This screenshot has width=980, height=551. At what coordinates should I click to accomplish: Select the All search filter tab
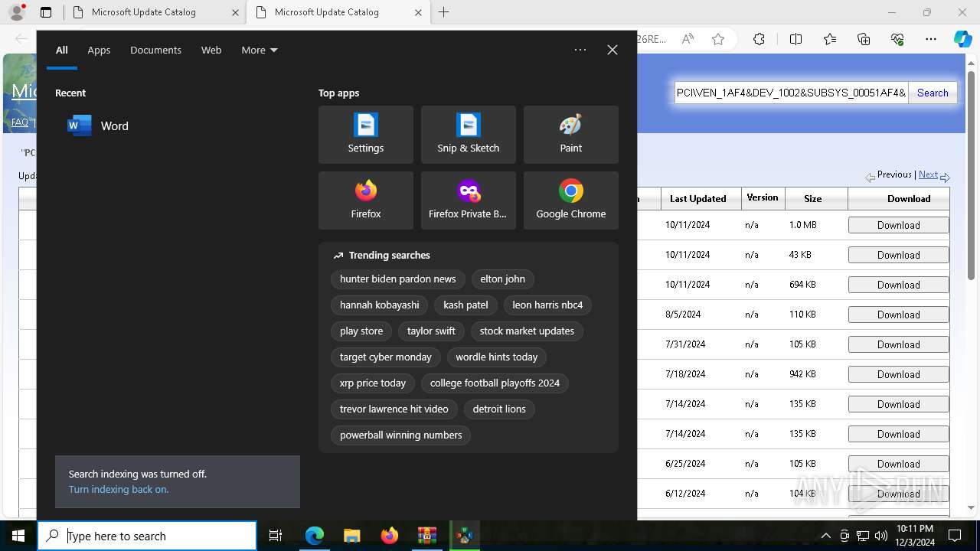(62, 51)
